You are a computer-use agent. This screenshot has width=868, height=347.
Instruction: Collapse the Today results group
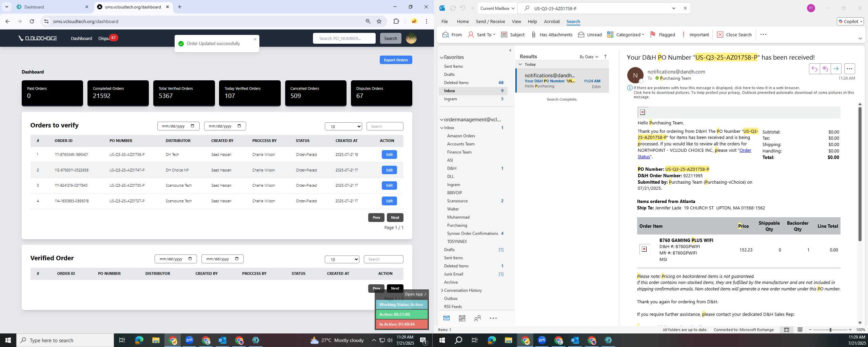tap(520, 64)
